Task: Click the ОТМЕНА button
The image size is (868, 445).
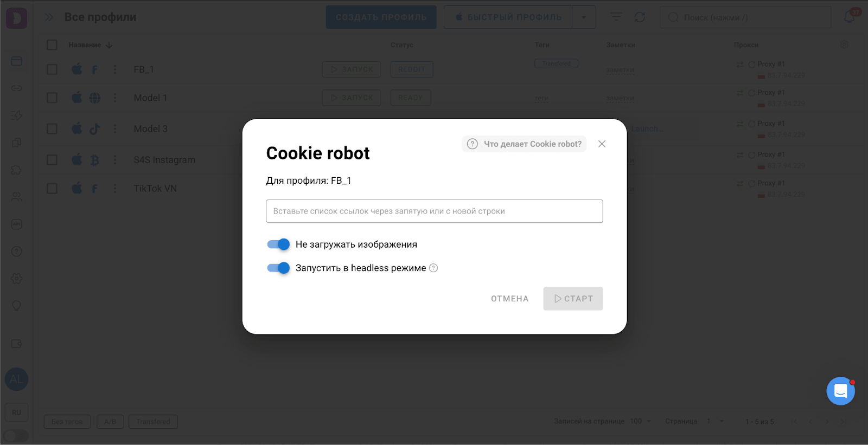Action: coord(509,299)
